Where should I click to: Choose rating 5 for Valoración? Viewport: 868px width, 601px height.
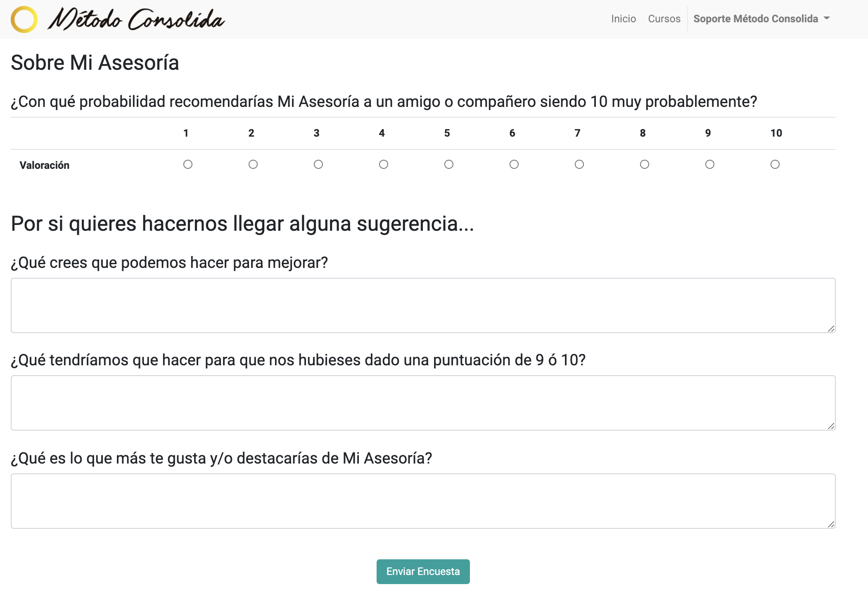(x=449, y=164)
